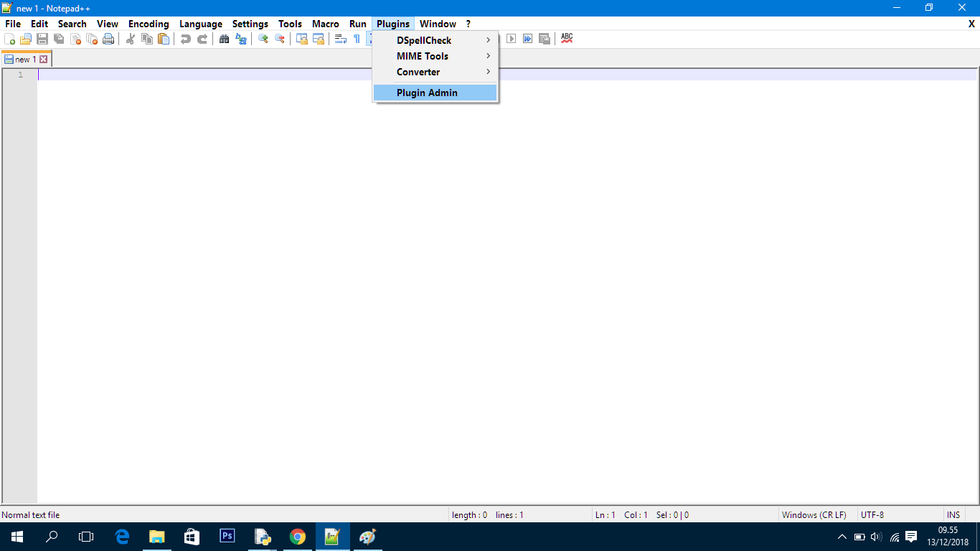Click the Open file folder icon
Viewport: 980px width, 551px height.
click(x=26, y=39)
